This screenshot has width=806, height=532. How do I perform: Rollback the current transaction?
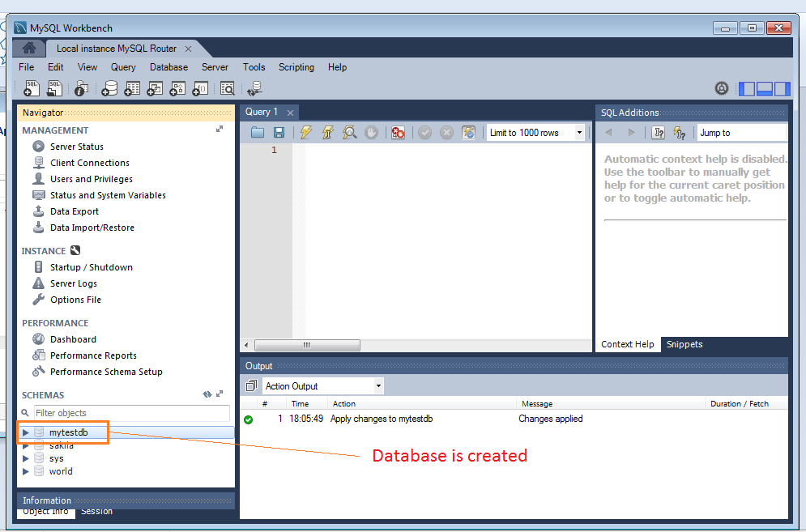click(x=446, y=133)
